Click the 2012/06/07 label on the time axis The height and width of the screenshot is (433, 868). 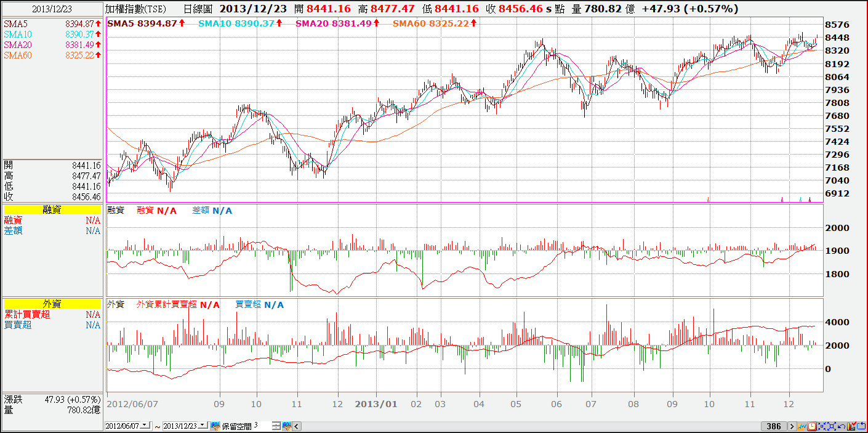pyautogui.click(x=132, y=405)
